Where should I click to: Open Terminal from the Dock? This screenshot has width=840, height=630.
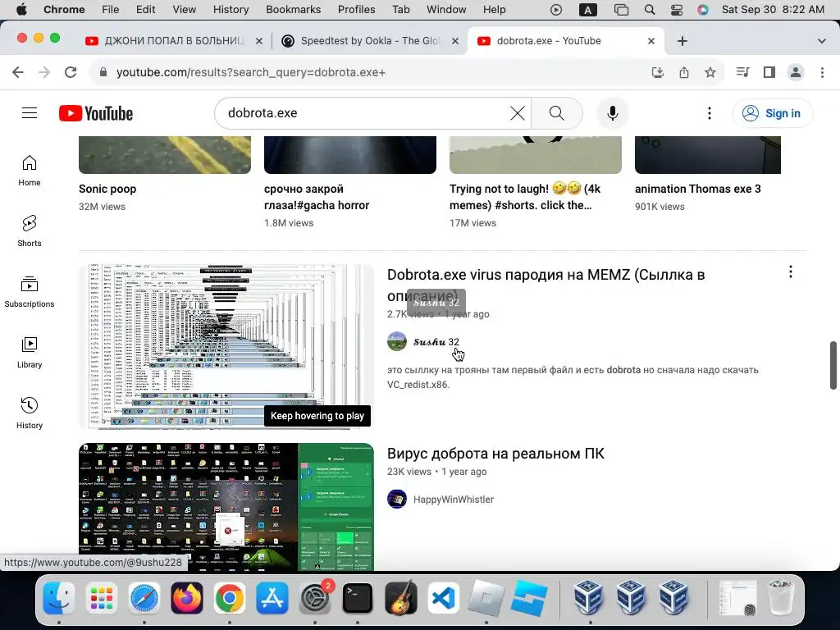pyautogui.click(x=358, y=598)
